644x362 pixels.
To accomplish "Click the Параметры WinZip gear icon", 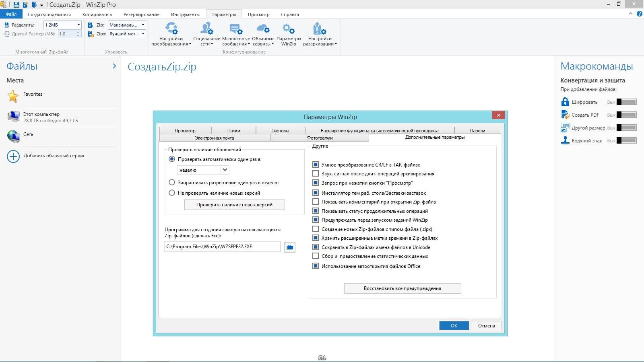I will tap(289, 29).
